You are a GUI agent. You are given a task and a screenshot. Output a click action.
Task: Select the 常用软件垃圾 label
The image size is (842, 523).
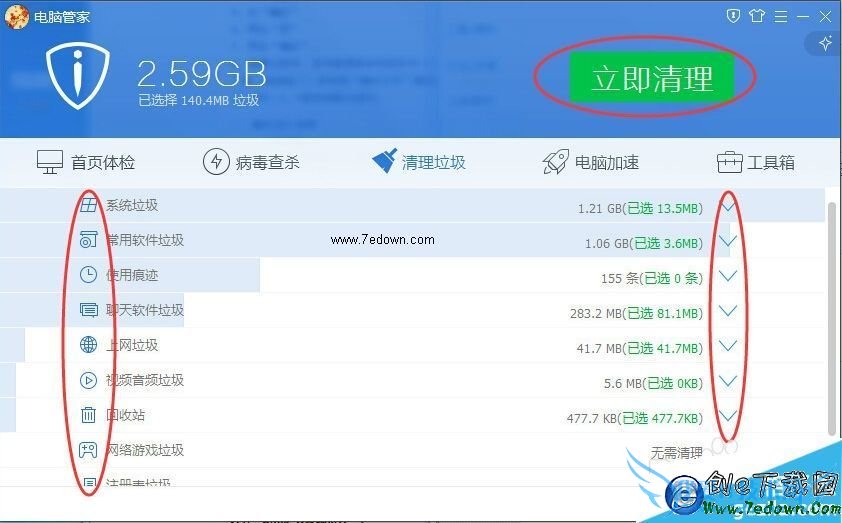point(144,240)
